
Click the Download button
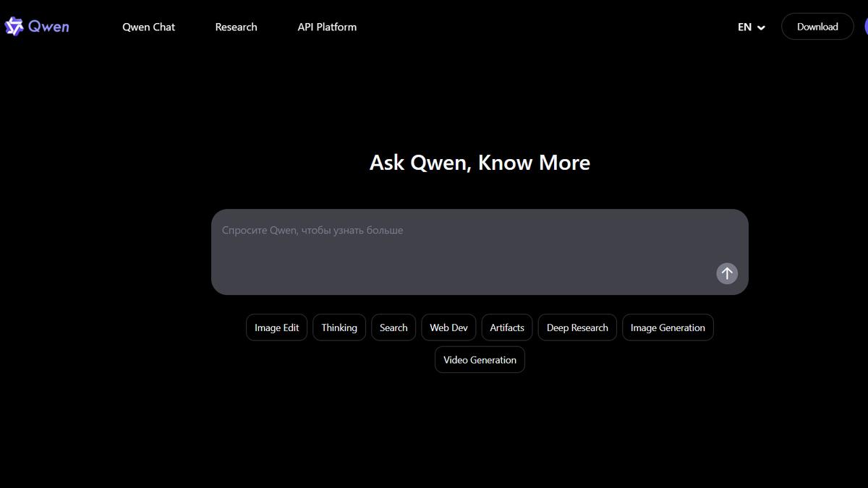pyautogui.click(x=817, y=26)
